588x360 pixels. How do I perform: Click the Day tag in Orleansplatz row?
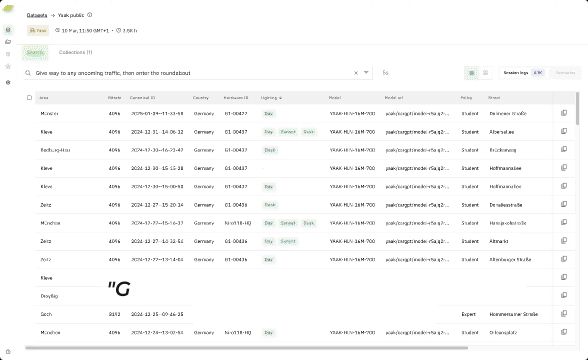point(268,333)
